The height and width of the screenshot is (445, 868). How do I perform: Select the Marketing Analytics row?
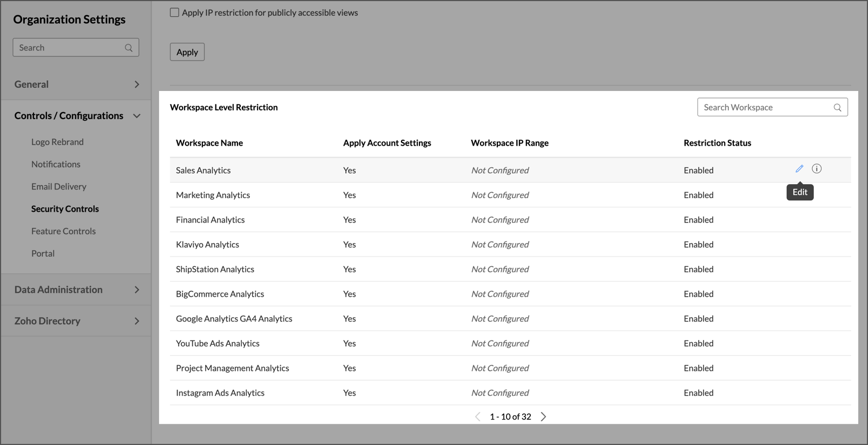point(510,195)
